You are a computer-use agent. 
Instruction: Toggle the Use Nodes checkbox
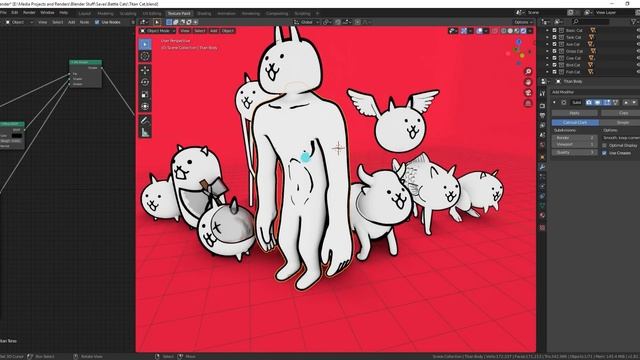(97, 22)
